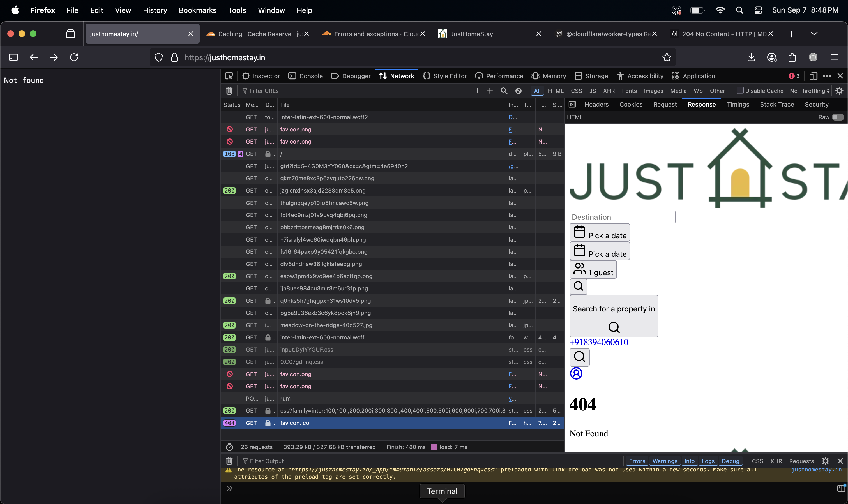This screenshot has width=848, height=504.
Task: Toggle the Raw response switch
Action: [x=837, y=117]
